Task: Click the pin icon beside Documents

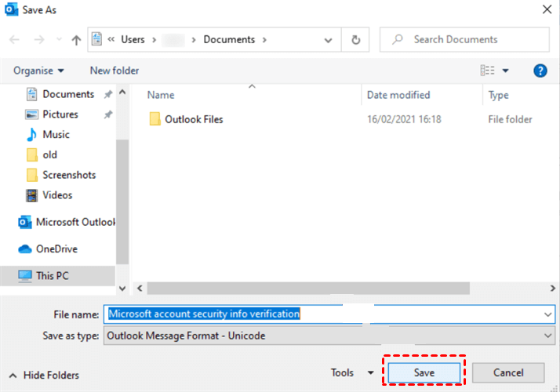Action: point(108,94)
